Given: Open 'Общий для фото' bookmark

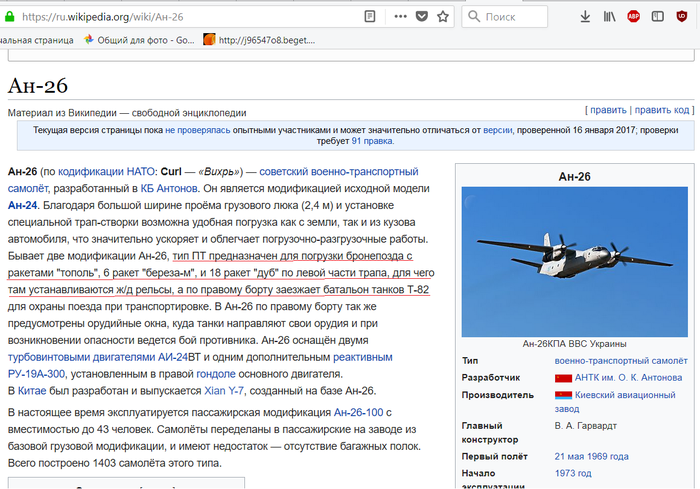Looking at the screenshot, I should pyautogui.click(x=140, y=39).
